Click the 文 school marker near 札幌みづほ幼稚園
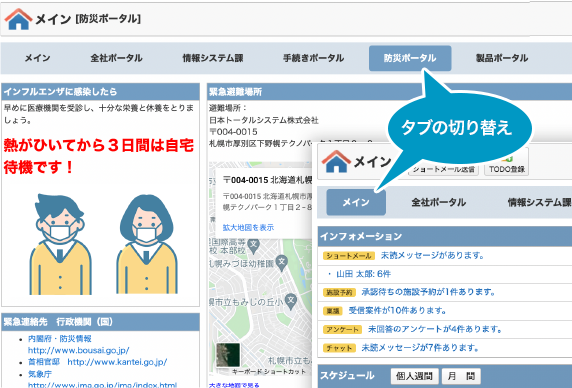Viewport: 572px width, 388px height. [x=281, y=262]
